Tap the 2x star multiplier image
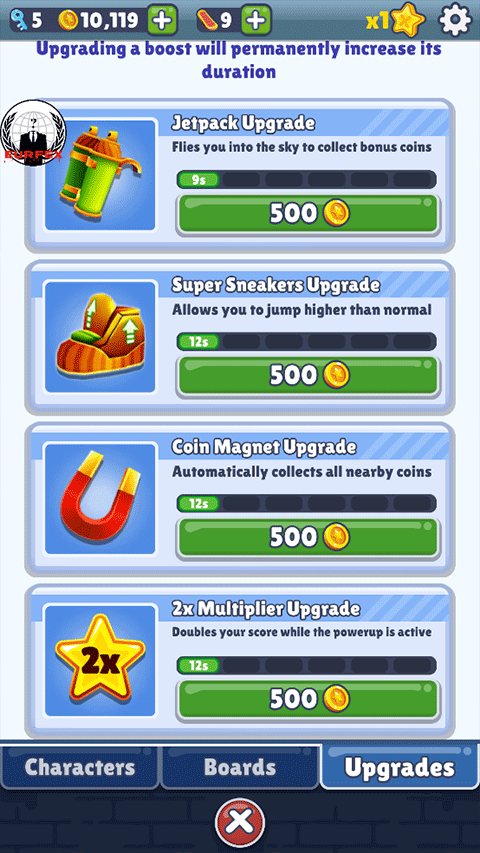This screenshot has width=480, height=853. pyautogui.click(x=100, y=660)
